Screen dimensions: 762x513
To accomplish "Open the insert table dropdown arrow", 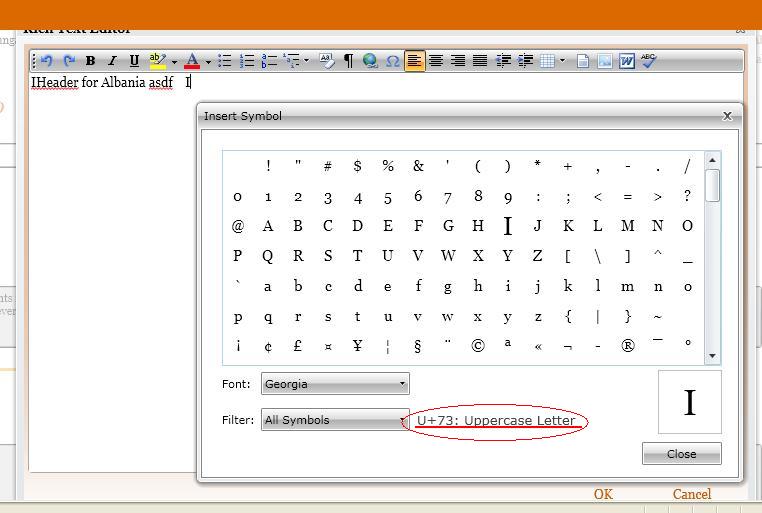I will coord(562,61).
